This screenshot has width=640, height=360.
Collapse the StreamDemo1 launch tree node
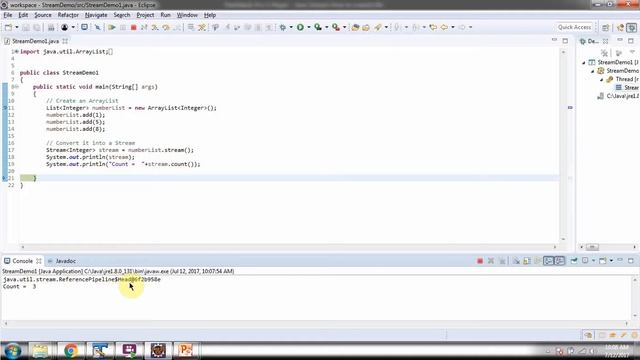[584, 62]
